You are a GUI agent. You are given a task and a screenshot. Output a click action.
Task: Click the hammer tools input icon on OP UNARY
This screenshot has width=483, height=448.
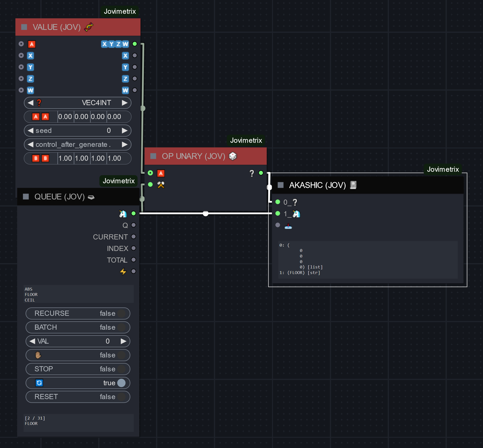tap(161, 185)
